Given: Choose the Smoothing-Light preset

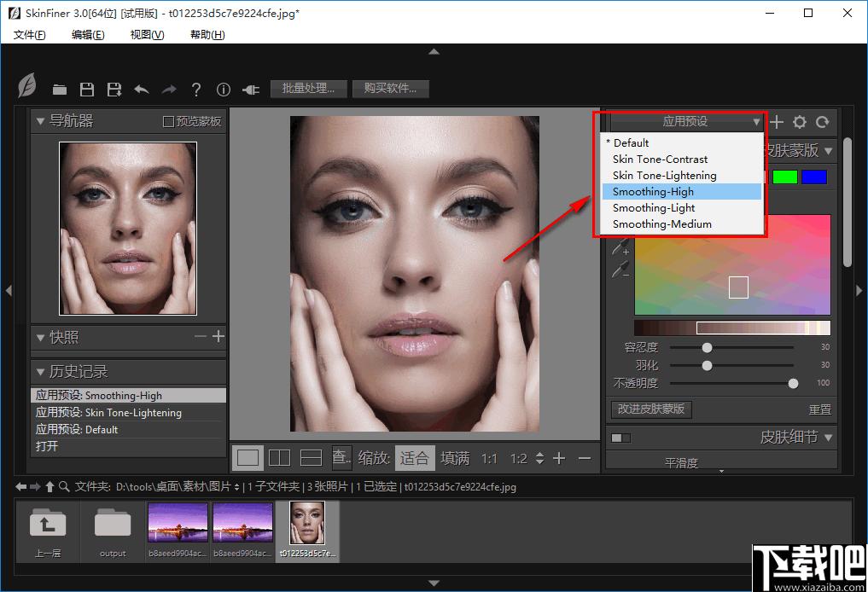Looking at the screenshot, I should (681, 208).
